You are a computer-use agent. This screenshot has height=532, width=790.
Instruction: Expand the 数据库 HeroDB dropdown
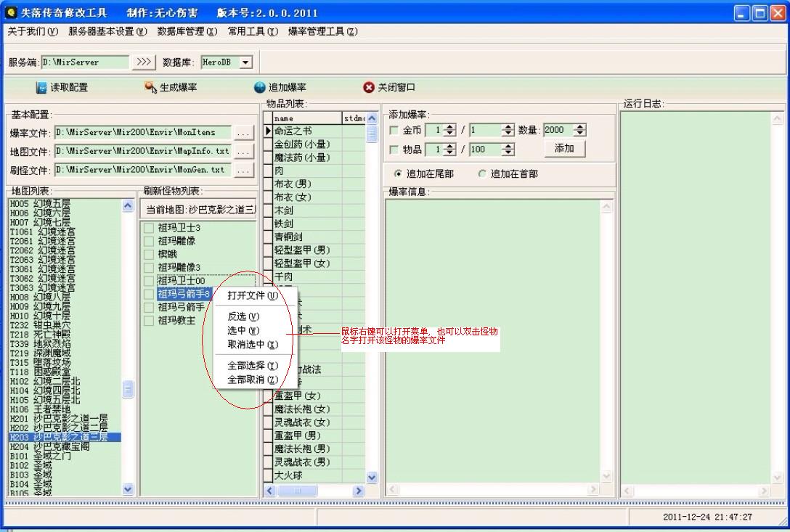245,62
